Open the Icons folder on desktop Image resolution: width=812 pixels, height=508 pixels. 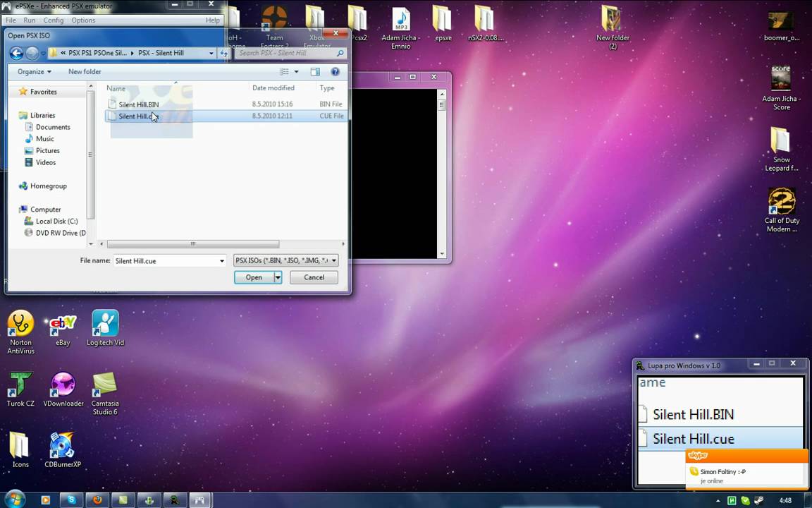pos(20,449)
